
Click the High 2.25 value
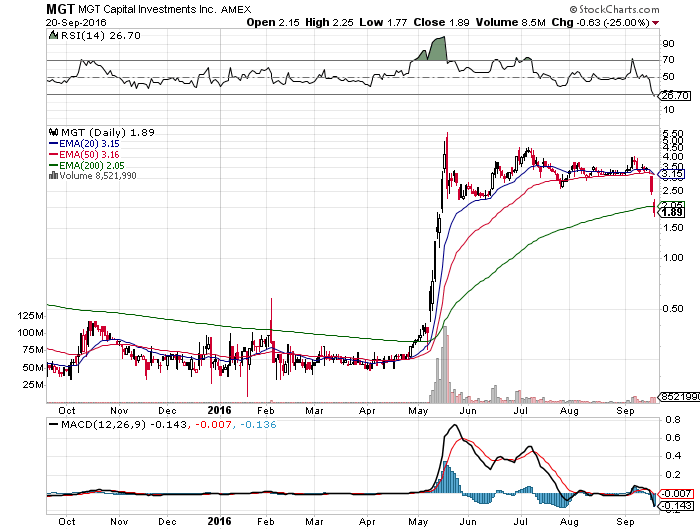point(329,22)
